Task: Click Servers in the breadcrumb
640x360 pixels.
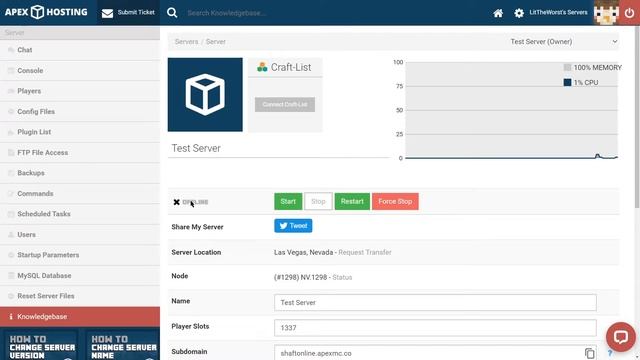Action: tap(186, 42)
